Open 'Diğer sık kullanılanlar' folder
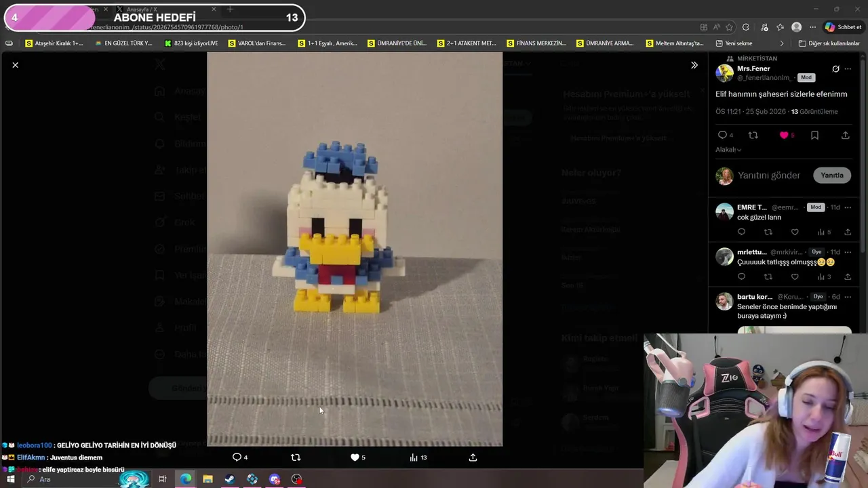Screen dimensions: 868x488 click(829, 43)
